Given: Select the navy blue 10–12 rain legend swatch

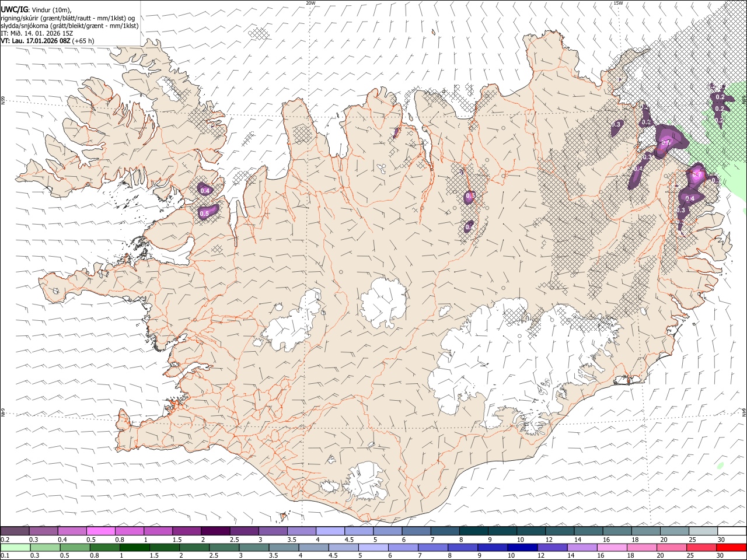Looking at the screenshot, I should pos(522,547).
